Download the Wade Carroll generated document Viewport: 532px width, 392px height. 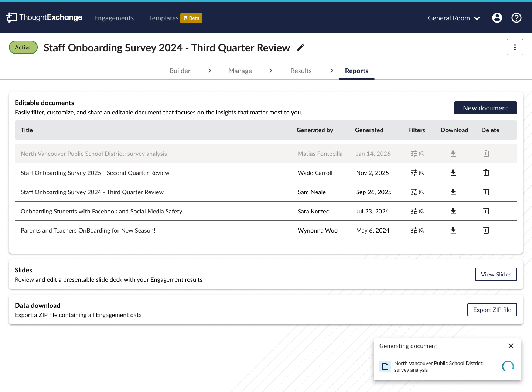coord(453,173)
